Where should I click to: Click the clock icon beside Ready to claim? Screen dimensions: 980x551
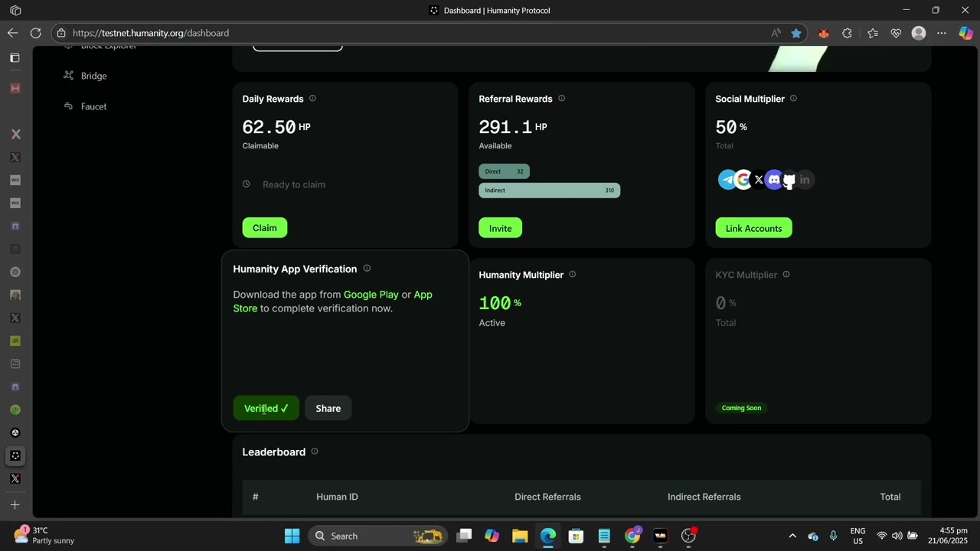pos(247,184)
